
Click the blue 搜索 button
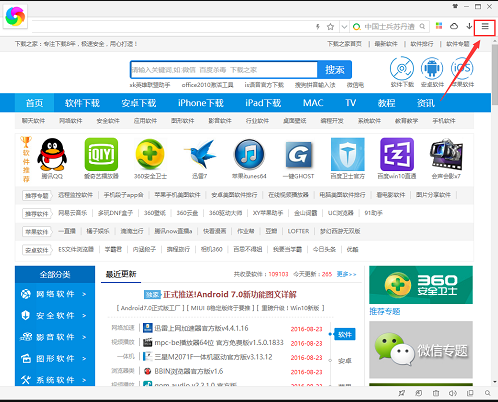(334, 70)
